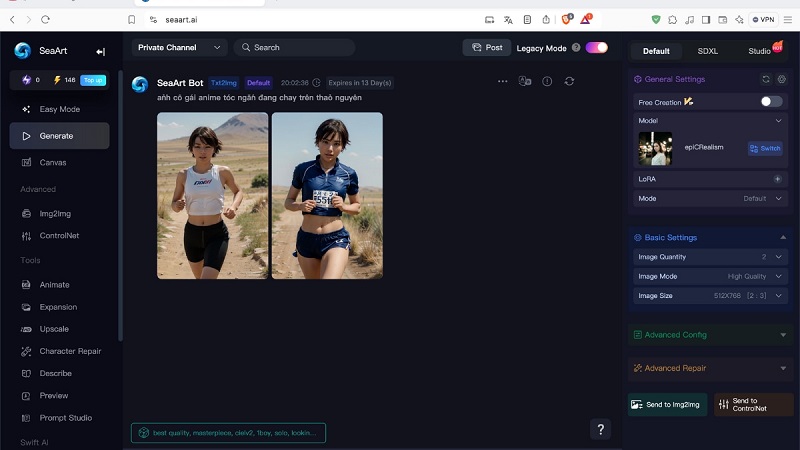Add a LoRA with the plus icon

point(778,179)
